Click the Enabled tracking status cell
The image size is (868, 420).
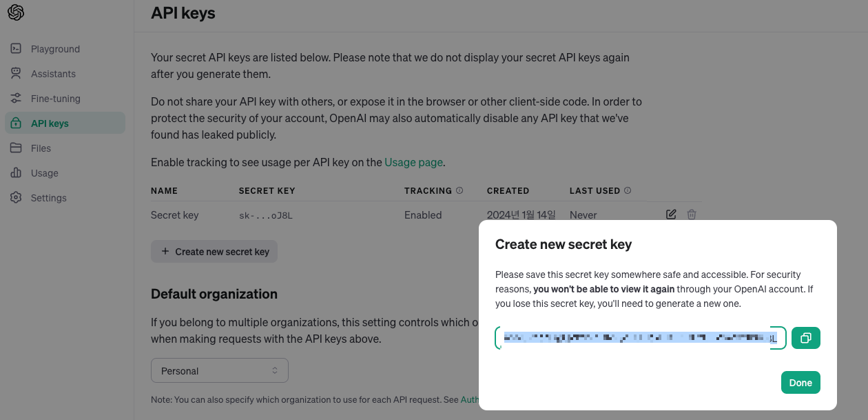(x=423, y=215)
